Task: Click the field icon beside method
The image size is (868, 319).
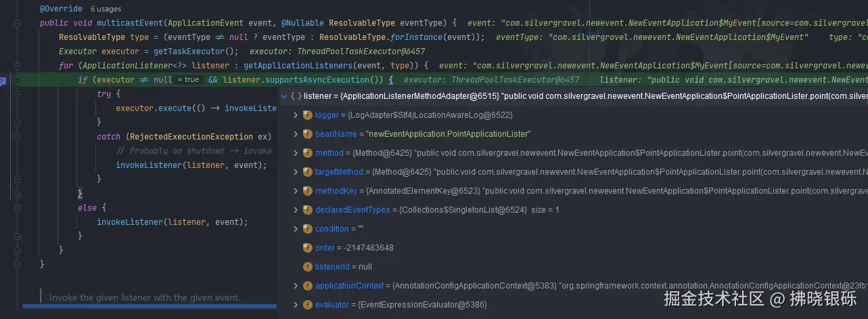Action: click(308, 153)
